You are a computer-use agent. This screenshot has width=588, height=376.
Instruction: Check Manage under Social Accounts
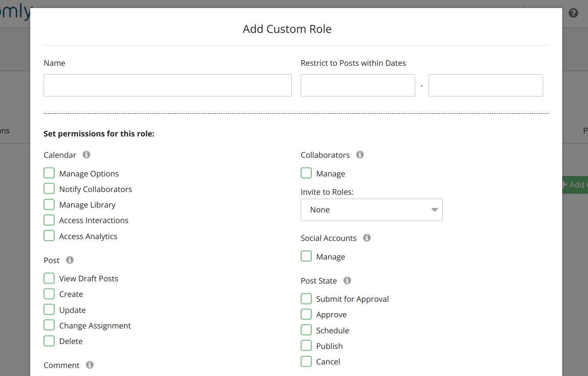pos(306,256)
